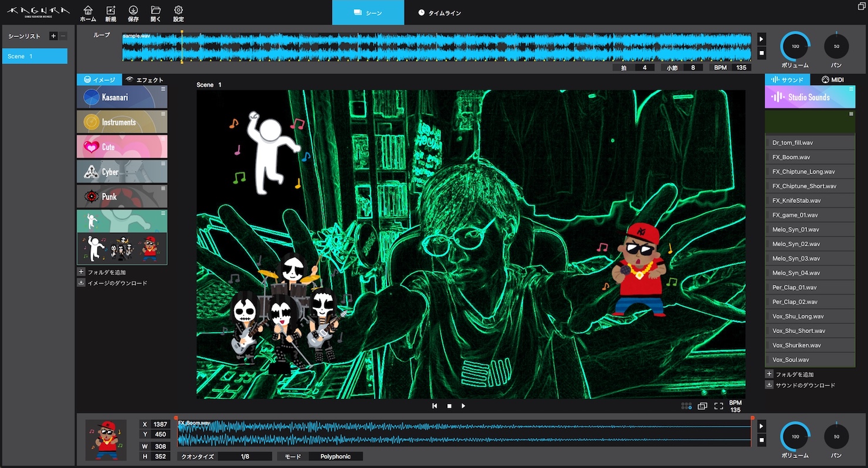This screenshot has width=868, height=468.
Task: Remove scene with minus button
Action: (63, 36)
